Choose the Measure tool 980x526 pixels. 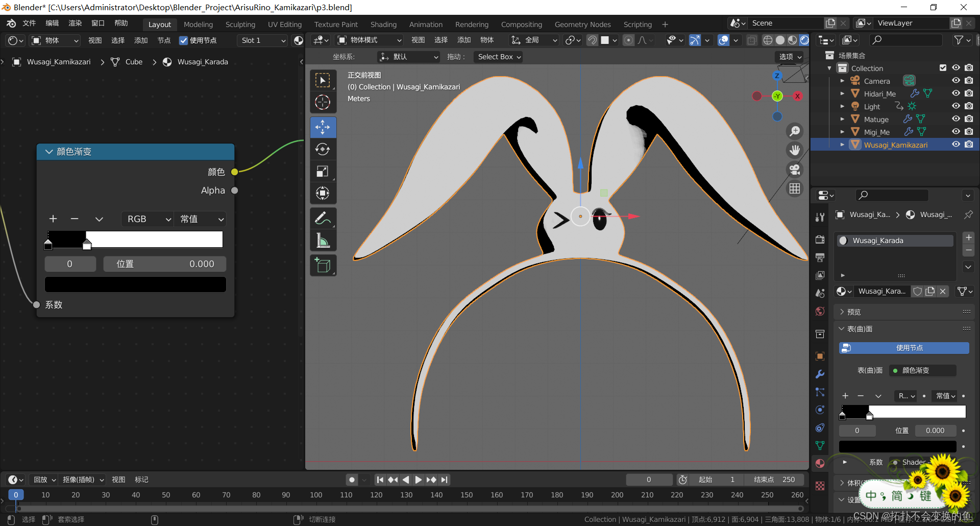323,241
